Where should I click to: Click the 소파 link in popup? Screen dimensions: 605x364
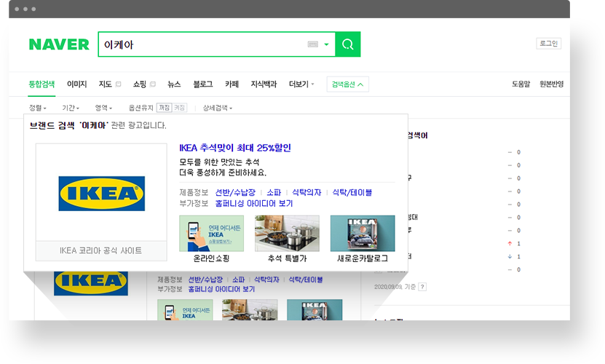(274, 192)
